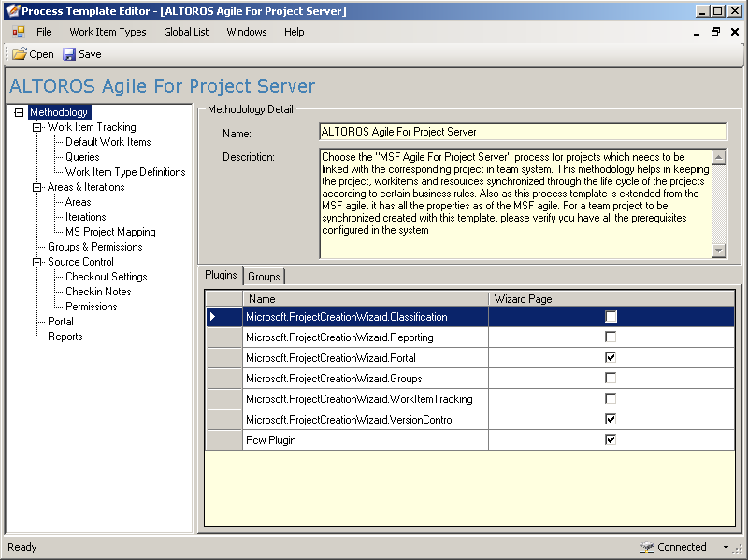The width and height of the screenshot is (748, 560).
Task: Click Microsoft.ProjectCreationWizard.Reporting name cell
Action: [366, 337]
